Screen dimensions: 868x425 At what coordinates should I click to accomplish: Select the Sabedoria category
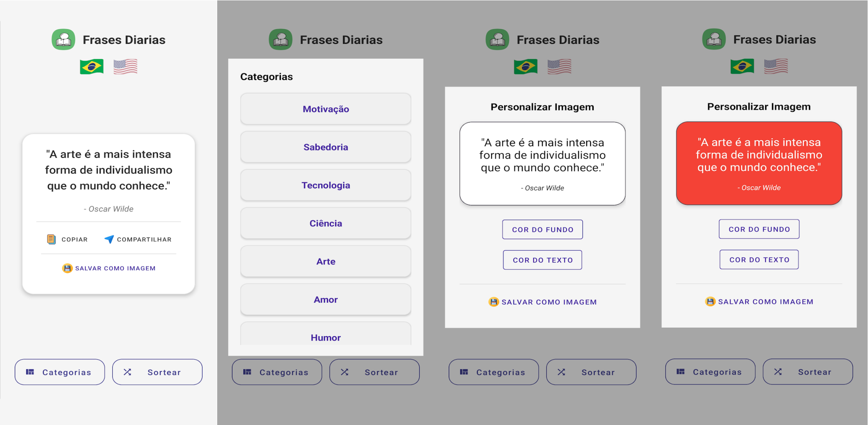click(325, 147)
